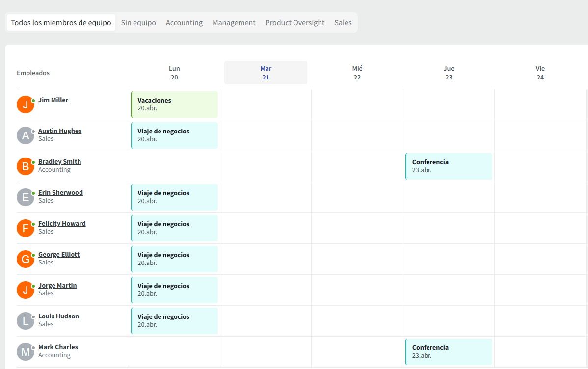Click Felicity Howard's orange avatar icon

coord(25,228)
